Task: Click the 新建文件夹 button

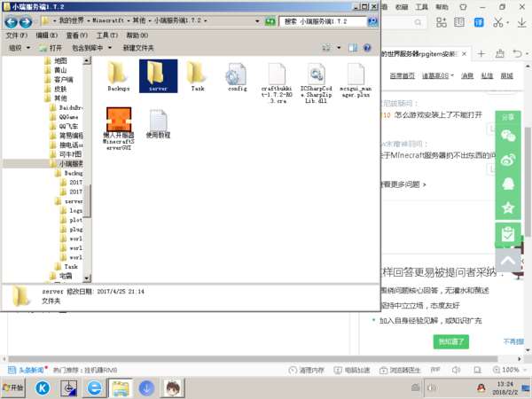Action: [138, 48]
